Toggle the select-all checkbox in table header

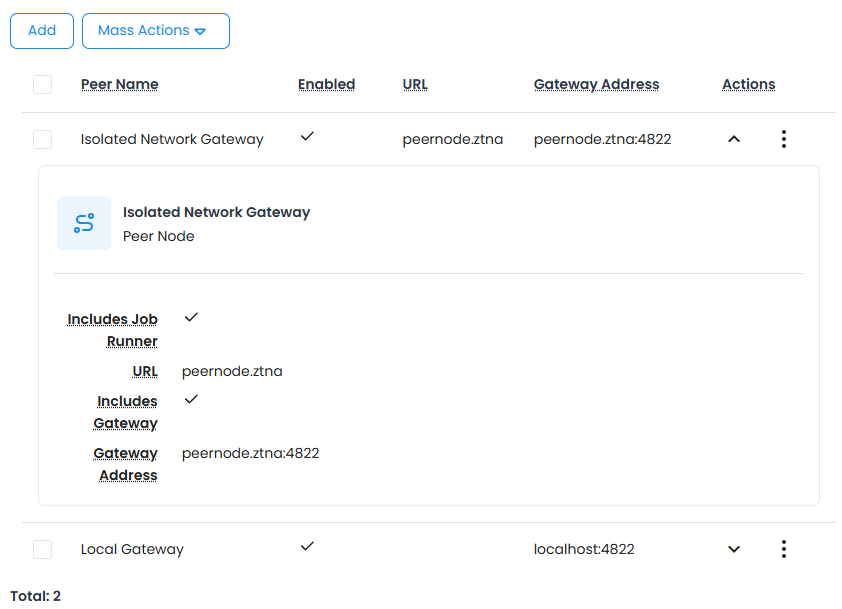coord(42,84)
